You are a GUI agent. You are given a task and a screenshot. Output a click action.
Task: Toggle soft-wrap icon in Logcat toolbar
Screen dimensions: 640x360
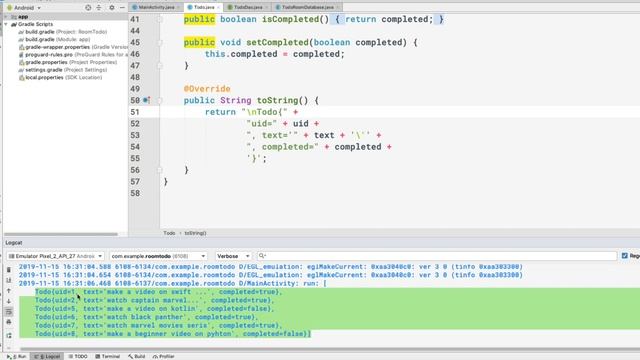coord(9,312)
